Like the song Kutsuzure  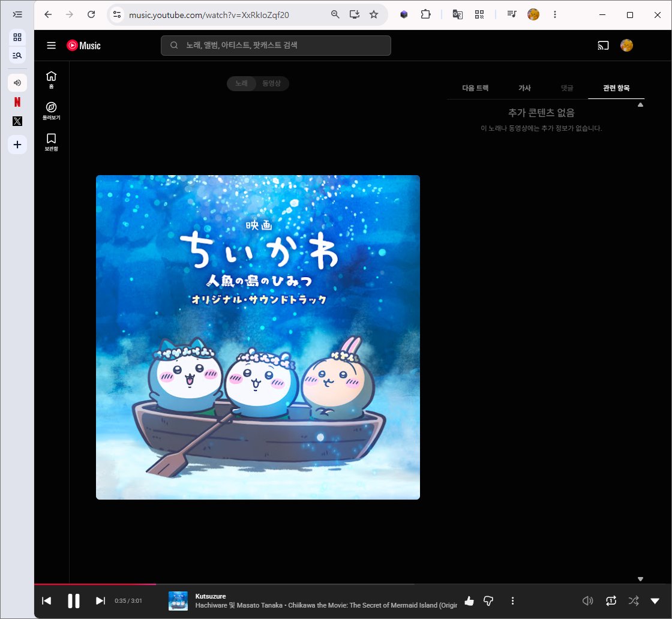[x=469, y=600]
